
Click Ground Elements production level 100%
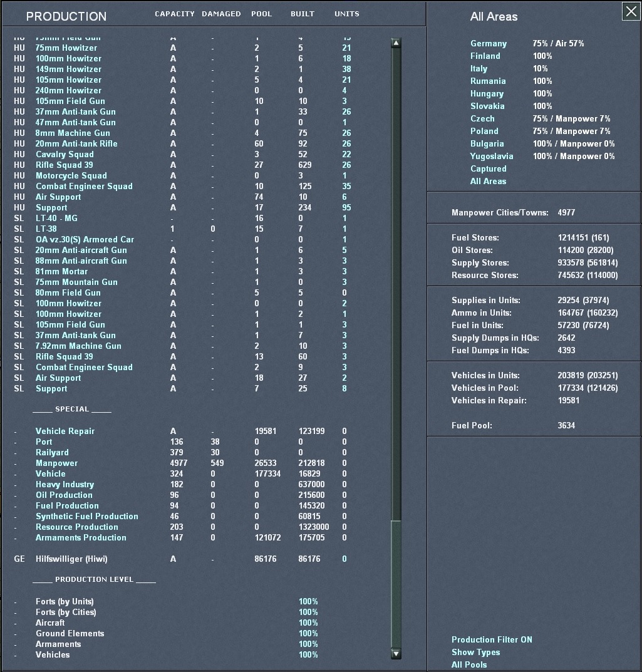click(308, 633)
